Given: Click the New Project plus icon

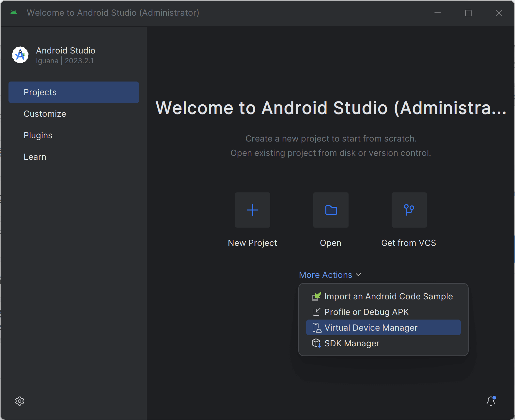Looking at the screenshot, I should pyautogui.click(x=252, y=210).
